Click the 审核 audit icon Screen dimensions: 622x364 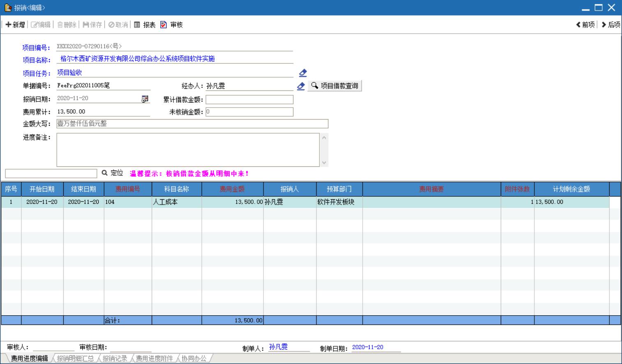coord(164,25)
